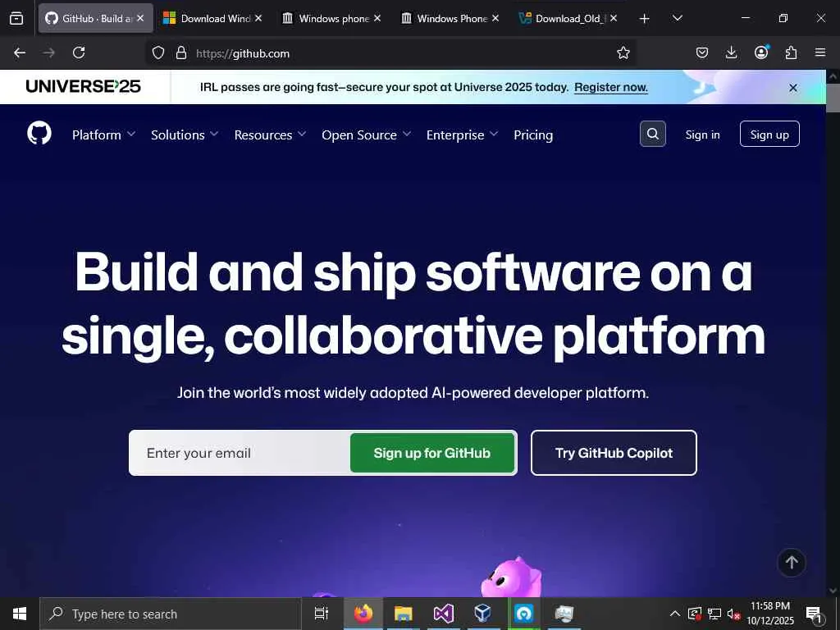Open the Firefox View icon

tap(16, 18)
